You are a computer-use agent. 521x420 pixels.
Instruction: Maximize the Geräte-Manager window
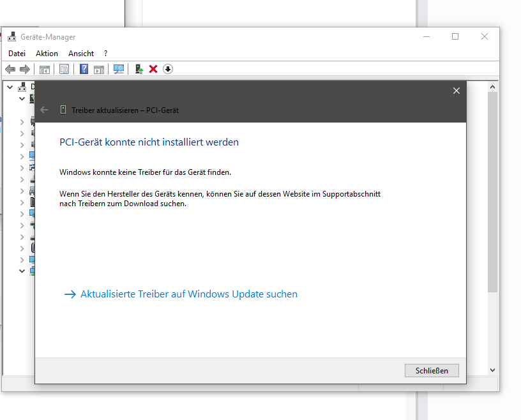click(455, 36)
